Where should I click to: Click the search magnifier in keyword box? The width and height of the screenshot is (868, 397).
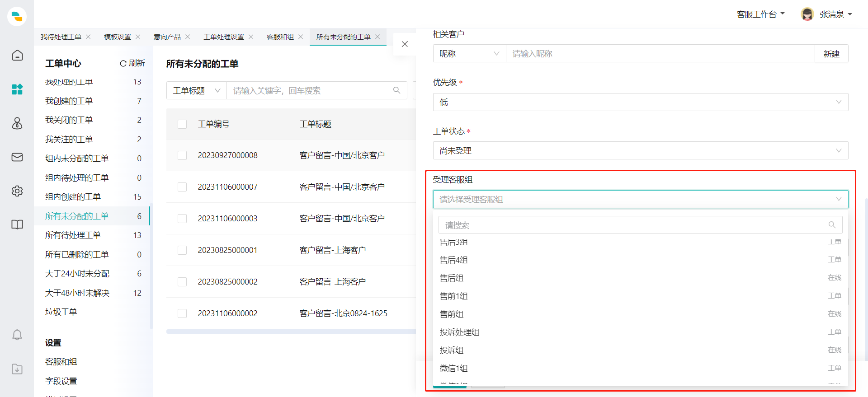(396, 90)
